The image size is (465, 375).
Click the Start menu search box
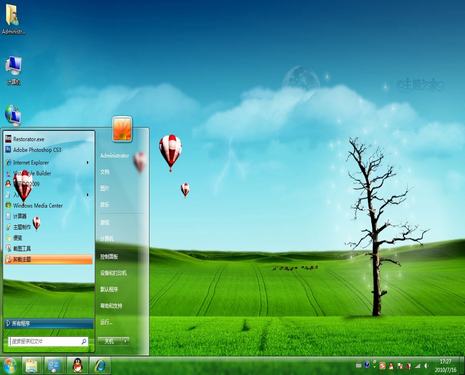pos(48,341)
